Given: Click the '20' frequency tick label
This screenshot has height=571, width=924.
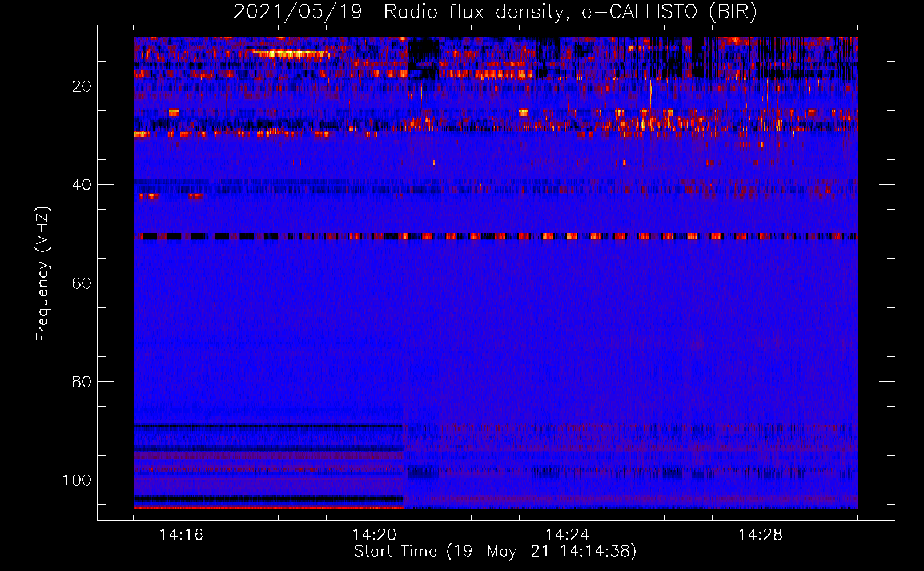Looking at the screenshot, I should (82, 86).
